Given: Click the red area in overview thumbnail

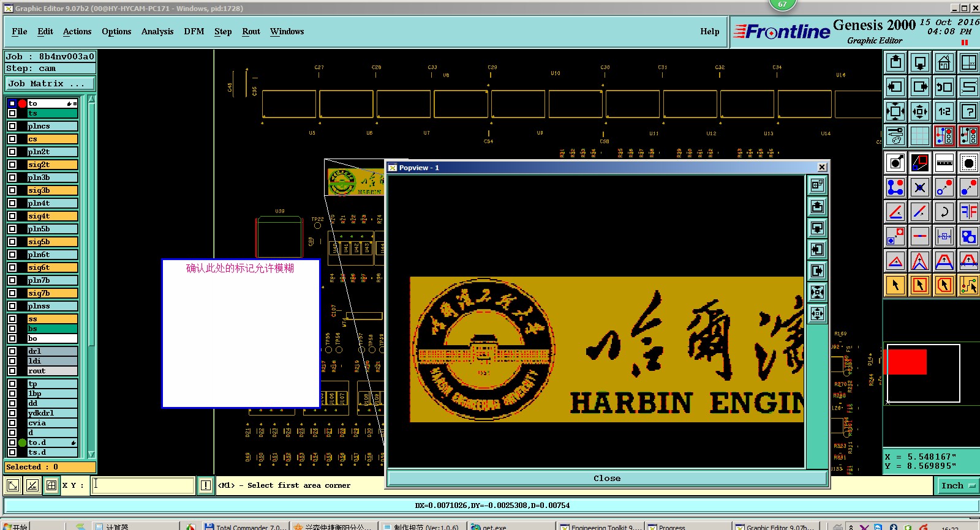Looking at the screenshot, I should (907, 362).
